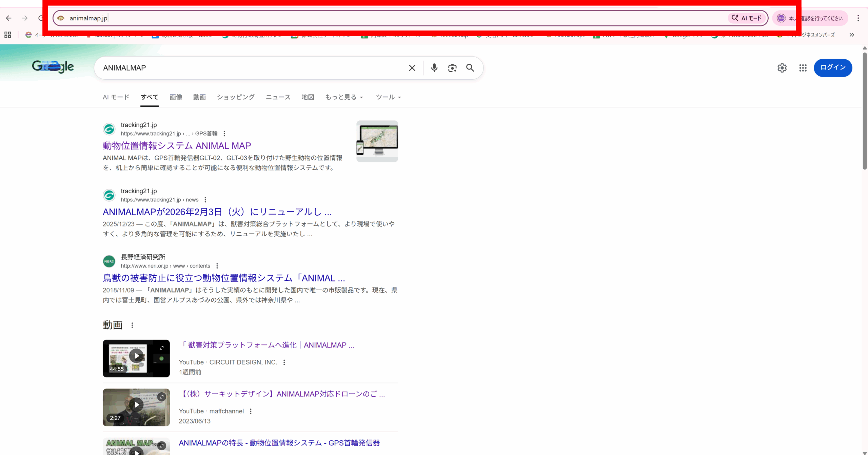Open the Google apps grid
The image size is (868, 455).
[x=803, y=68]
